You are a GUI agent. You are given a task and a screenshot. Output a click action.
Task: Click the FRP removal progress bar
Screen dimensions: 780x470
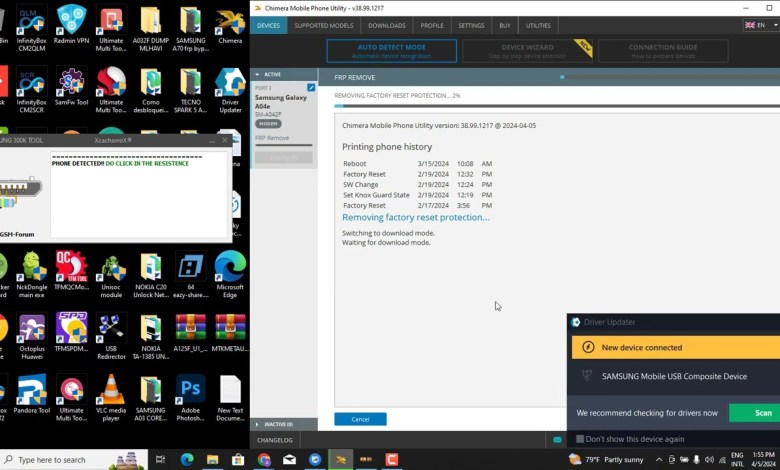[x=557, y=105]
